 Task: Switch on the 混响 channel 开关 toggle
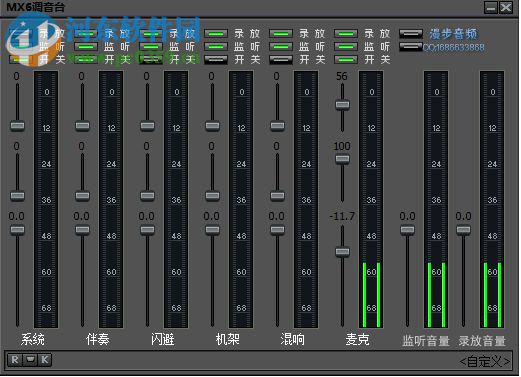tap(281, 60)
